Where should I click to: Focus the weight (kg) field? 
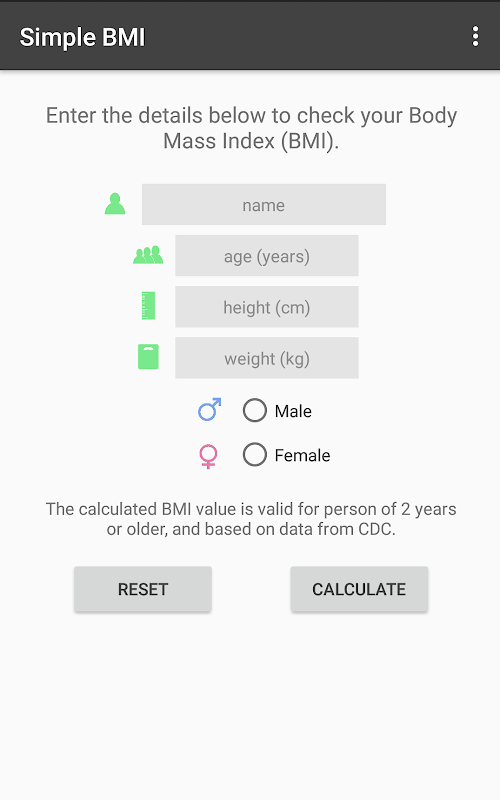[x=267, y=358]
